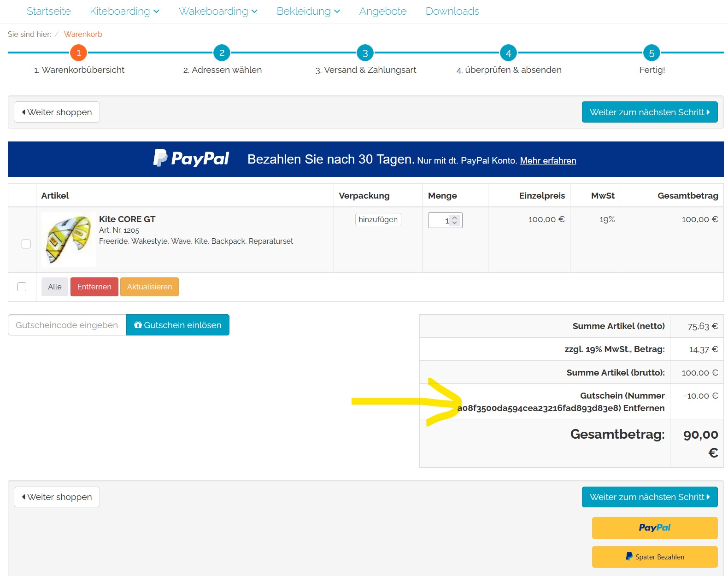This screenshot has height=576, width=728.
Task: Toggle the select-all checkbox beside Alle
Action: pyautogui.click(x=22, y=287)
